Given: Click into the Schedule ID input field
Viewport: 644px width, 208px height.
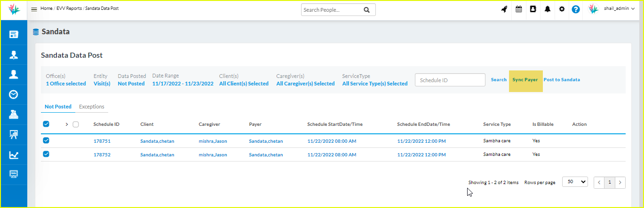Looking at the screenshot, I should click(450, 80).
